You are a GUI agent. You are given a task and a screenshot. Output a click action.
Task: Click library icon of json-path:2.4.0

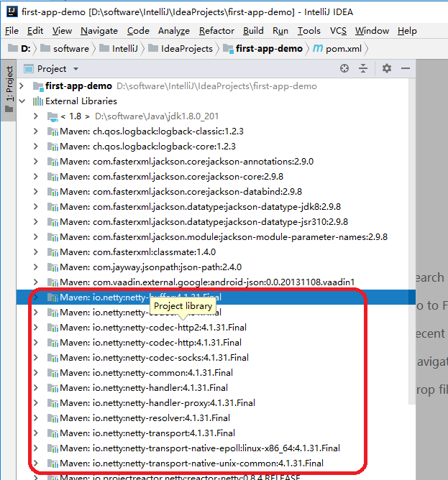pyautogui.click(x=52, y=267)
